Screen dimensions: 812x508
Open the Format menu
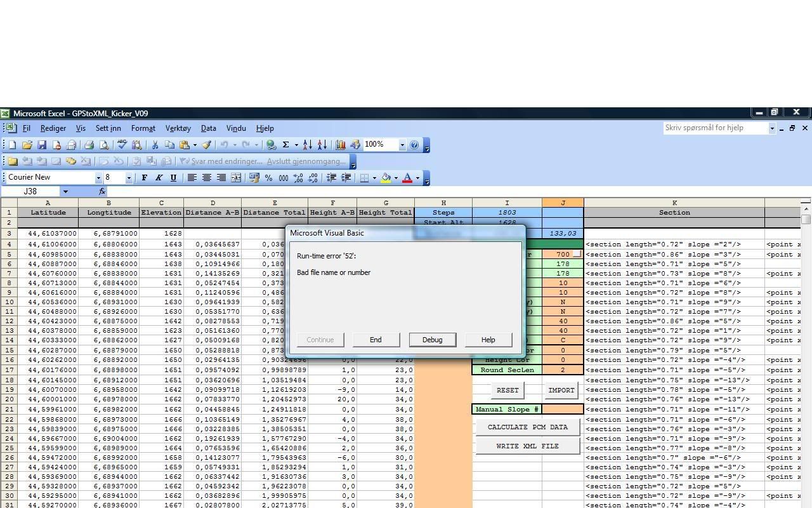[x=143, y=128]
